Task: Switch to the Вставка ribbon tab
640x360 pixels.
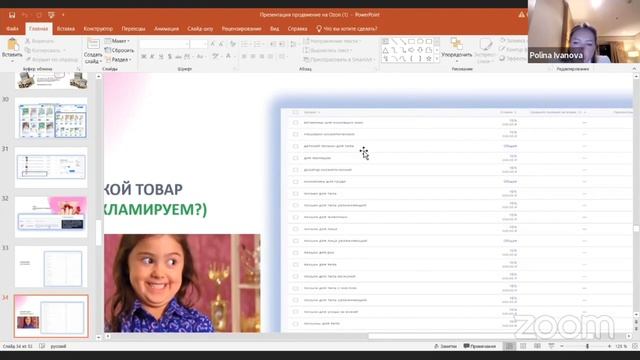Action: pyautogui.click(x=66, y=29)
